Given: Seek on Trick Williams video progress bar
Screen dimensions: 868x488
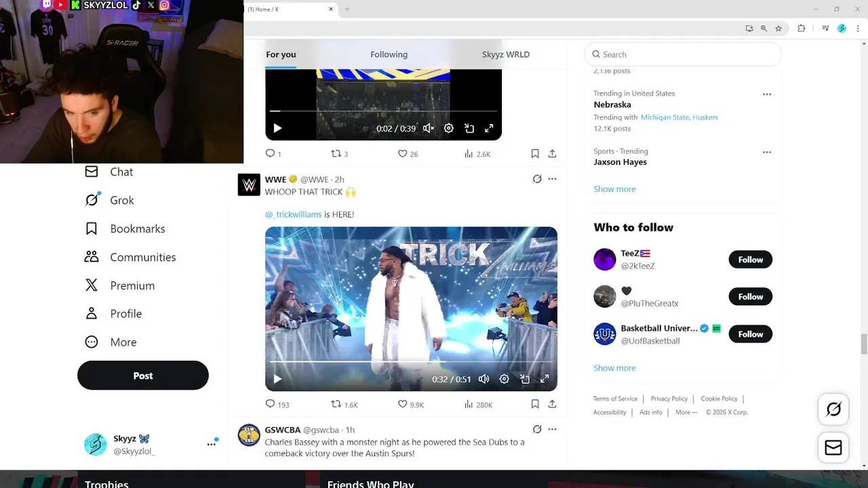Looking at the screenshot, I should (x=411, y=362).
